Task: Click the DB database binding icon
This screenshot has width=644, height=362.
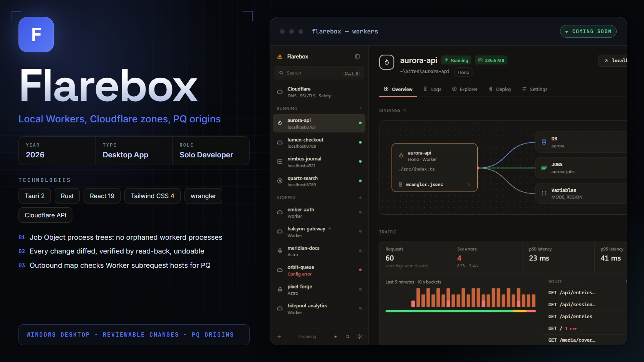Action: 544,142
